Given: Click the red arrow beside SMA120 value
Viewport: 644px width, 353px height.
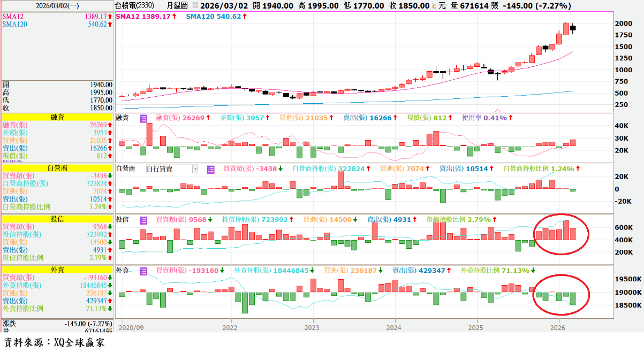Looking at the screenshot, I should (245, 17).
